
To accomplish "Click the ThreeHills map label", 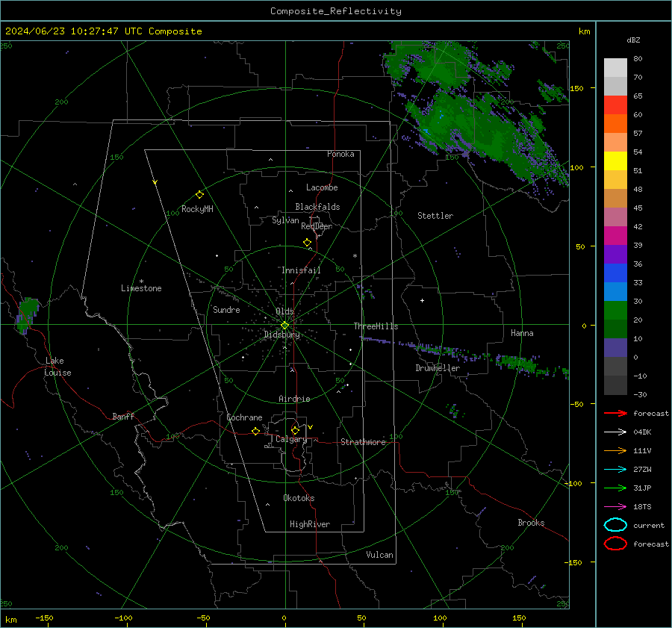I will point(376,326).
